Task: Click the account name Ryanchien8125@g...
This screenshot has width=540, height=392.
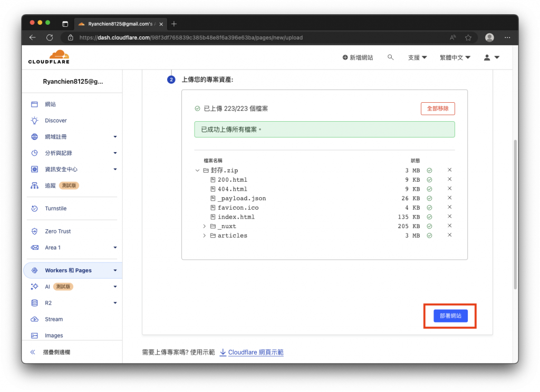Action: pyautogui.click(x=73, y=82)
